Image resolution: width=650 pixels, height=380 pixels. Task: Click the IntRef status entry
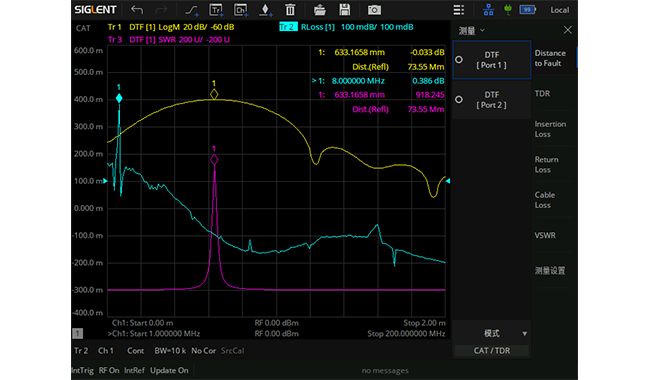tap(134, 370)
